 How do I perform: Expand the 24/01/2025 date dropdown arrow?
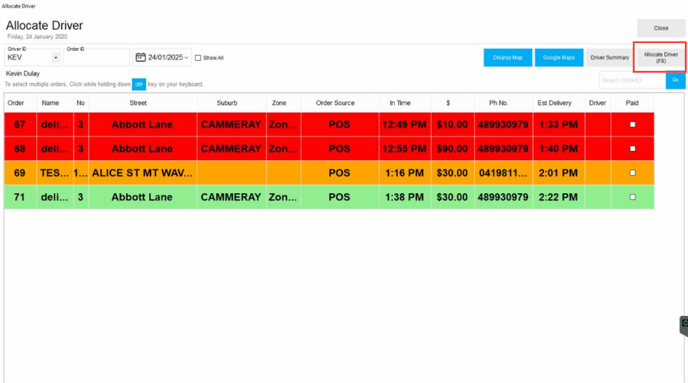186,58
